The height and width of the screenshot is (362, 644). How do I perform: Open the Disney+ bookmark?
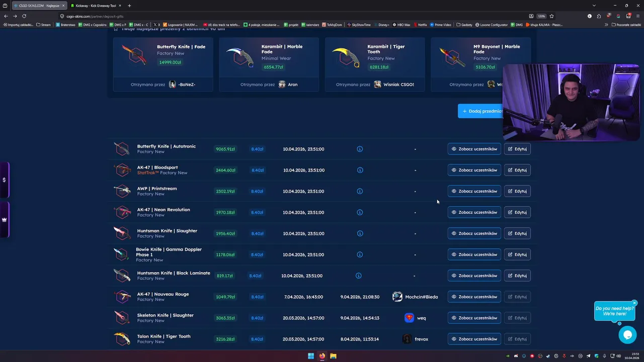click(x=381, y=25)
